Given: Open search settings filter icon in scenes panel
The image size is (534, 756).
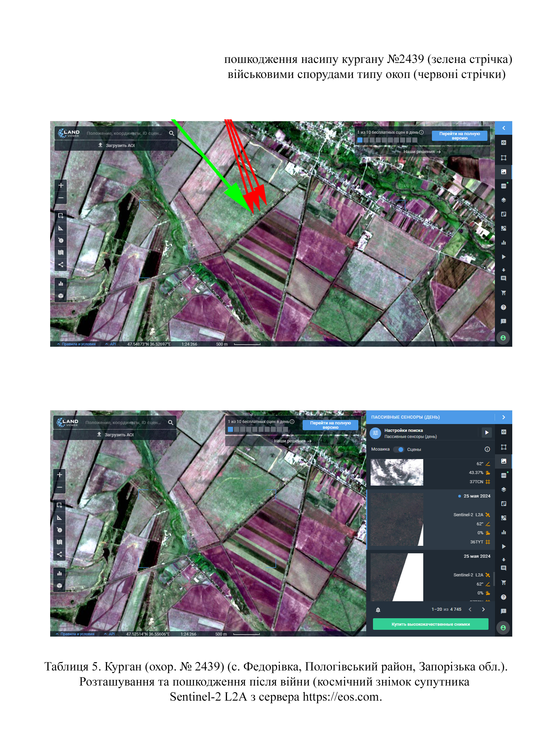Looking at the screenshot, I should point(375,433).
